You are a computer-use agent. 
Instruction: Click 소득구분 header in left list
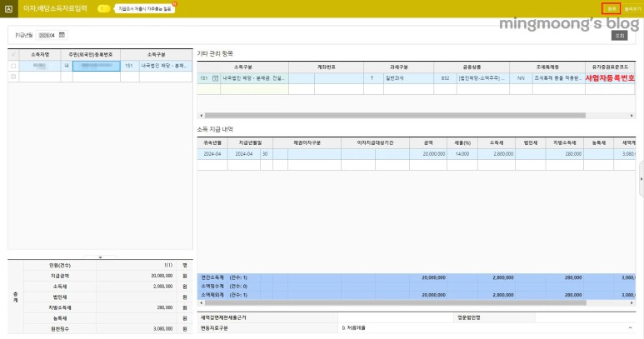[x=157, y=55]
